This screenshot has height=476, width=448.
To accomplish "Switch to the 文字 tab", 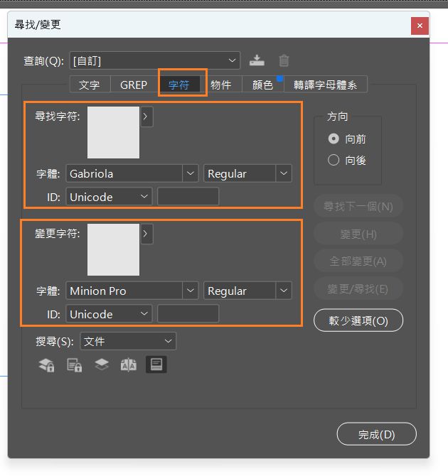I will tap(90, 85).
